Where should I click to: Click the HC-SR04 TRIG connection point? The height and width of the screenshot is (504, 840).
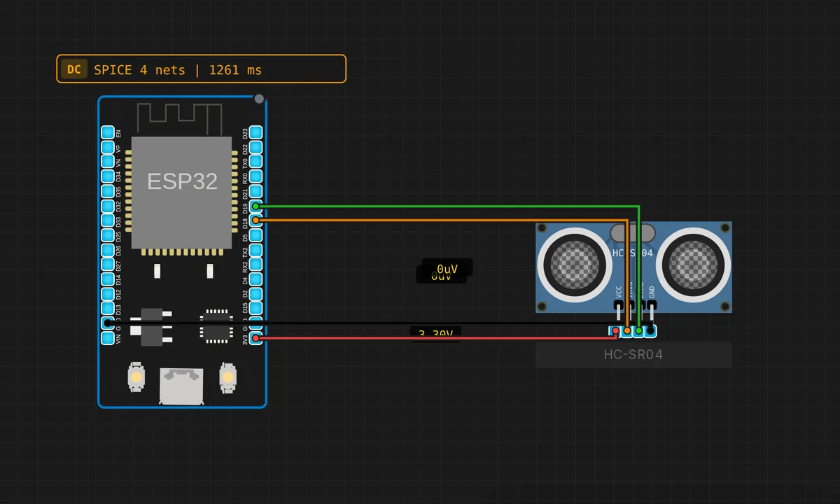coord(627,330)
